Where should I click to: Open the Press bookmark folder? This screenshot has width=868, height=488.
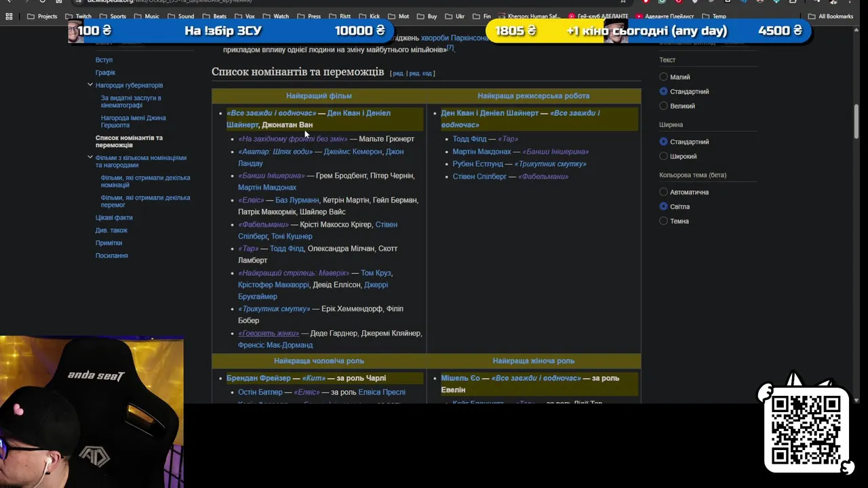point(309,16)
